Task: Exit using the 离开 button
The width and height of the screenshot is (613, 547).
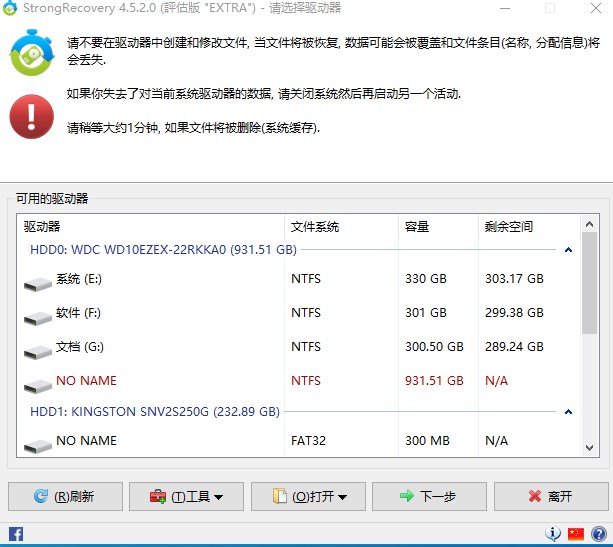Action: click(548, 496)
